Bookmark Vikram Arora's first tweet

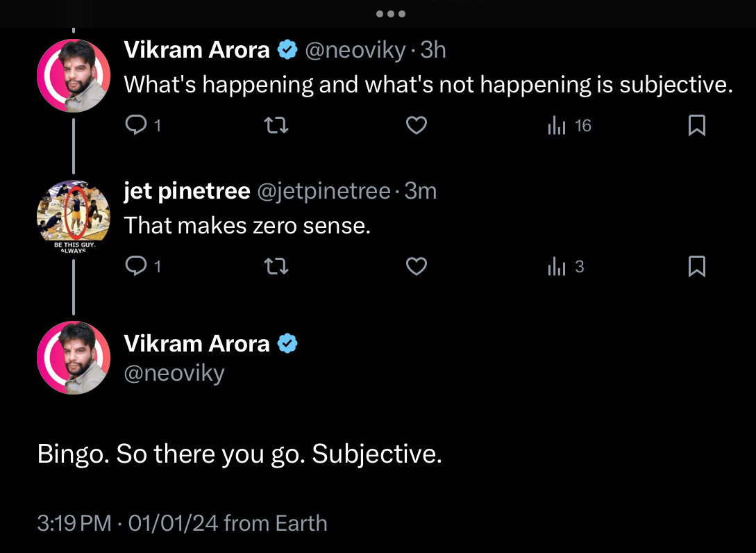pos(696,125)
